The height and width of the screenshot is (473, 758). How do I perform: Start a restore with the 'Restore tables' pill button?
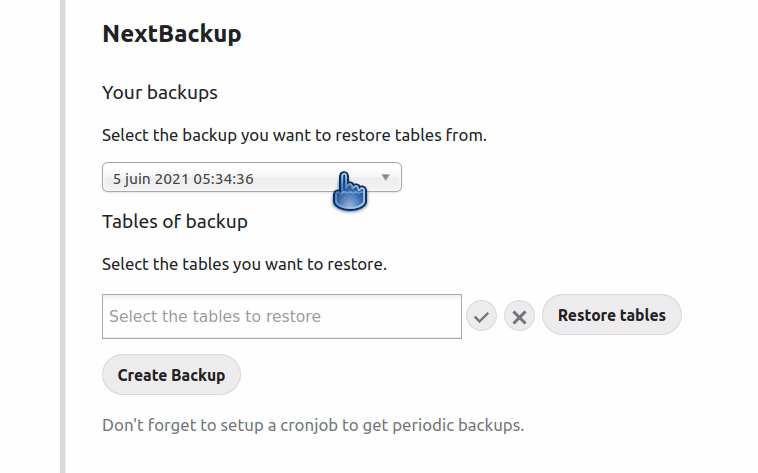click(x=612, y=315)
